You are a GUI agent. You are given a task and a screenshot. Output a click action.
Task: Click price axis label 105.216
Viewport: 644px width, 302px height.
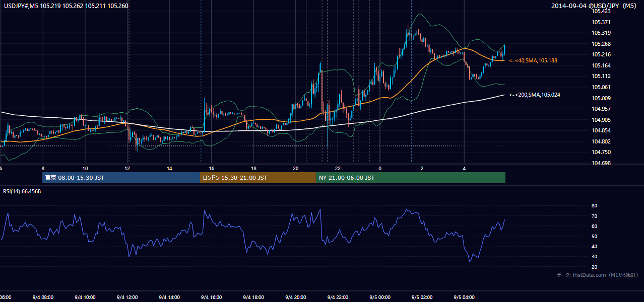tap(602, 54)
